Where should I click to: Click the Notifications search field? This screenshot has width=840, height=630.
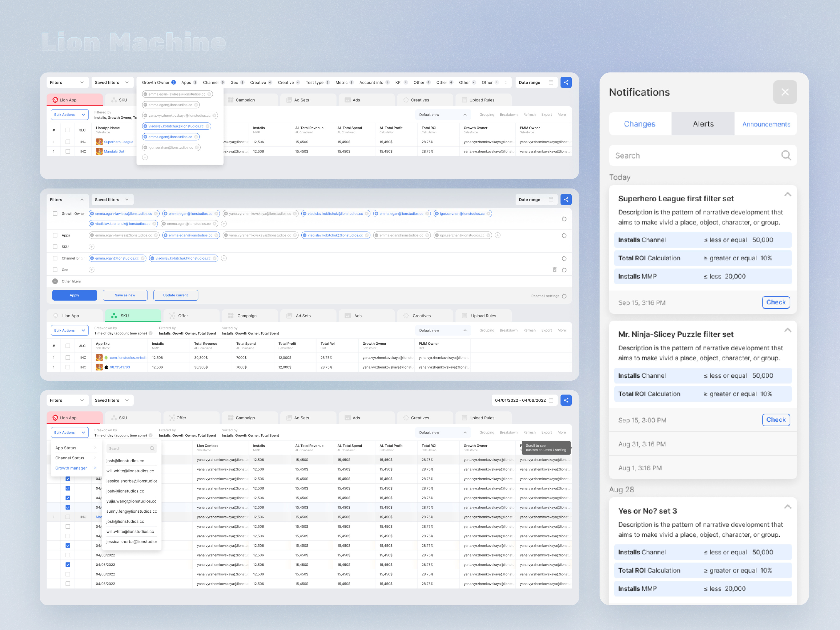point(702,155)
